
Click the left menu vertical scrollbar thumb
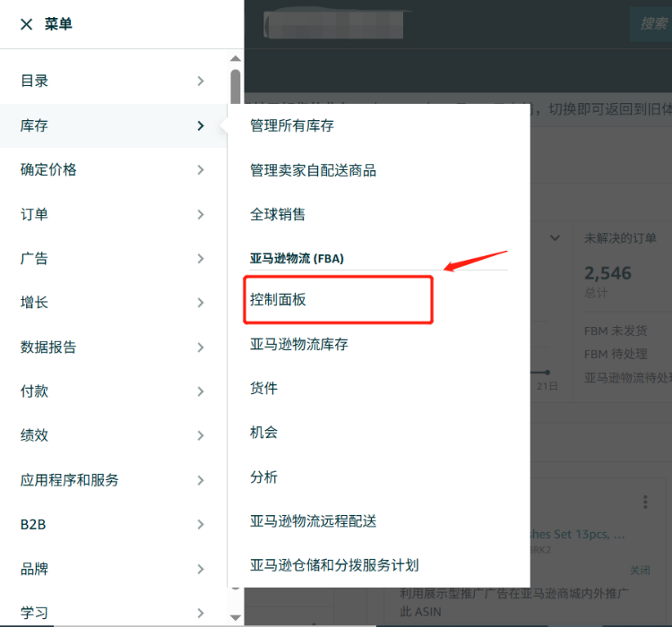click(x=235, y=88)
